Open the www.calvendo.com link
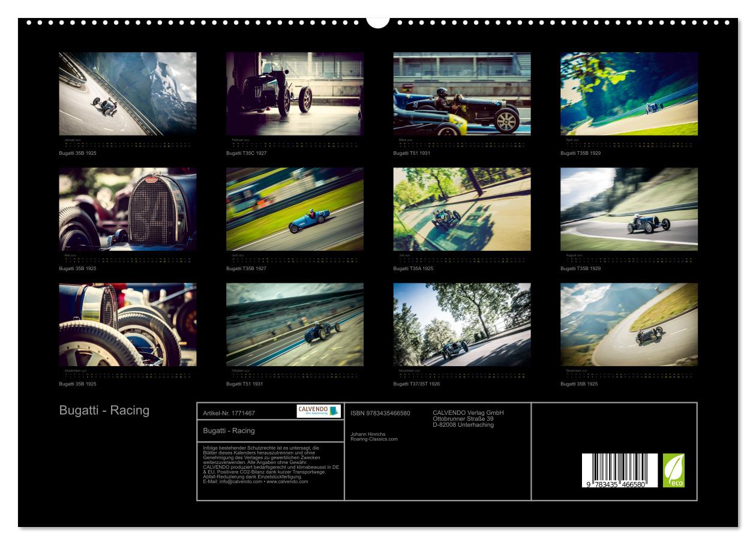The image size is (756, 545). [x=287, y=481]
